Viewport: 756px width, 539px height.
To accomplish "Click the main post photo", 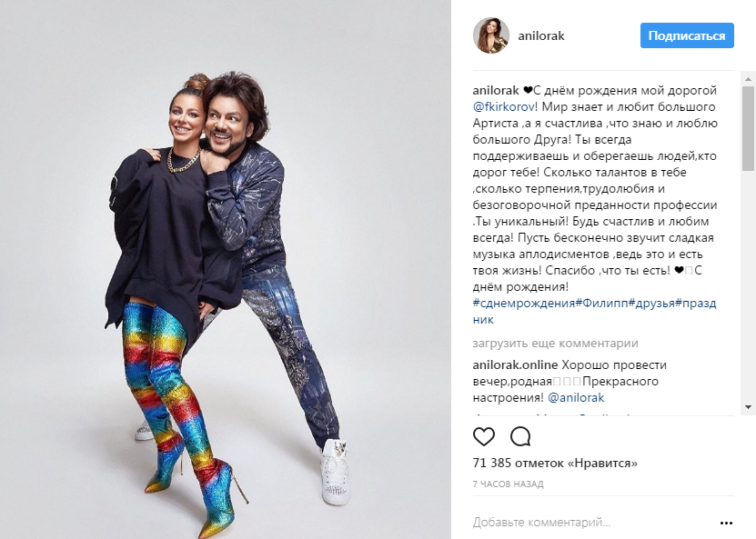I will pos(225,270).
